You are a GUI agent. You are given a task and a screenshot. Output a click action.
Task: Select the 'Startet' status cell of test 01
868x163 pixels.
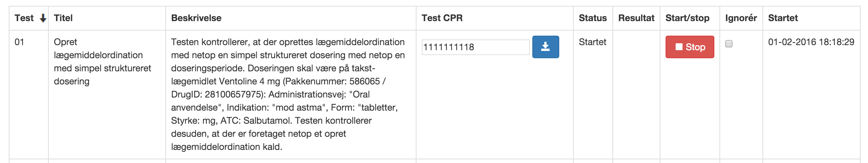(x=592, y=42)
